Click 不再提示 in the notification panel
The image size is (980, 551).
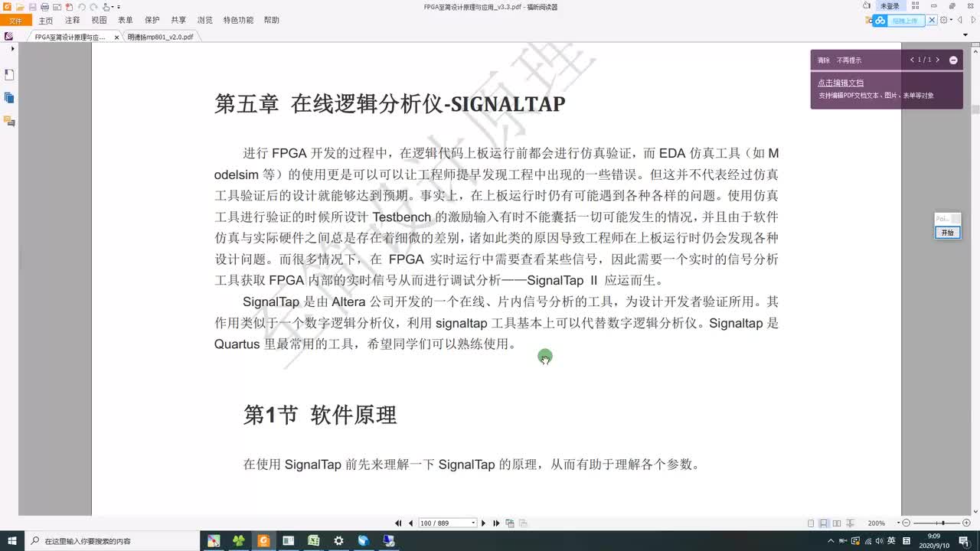[x=848, y=60]
